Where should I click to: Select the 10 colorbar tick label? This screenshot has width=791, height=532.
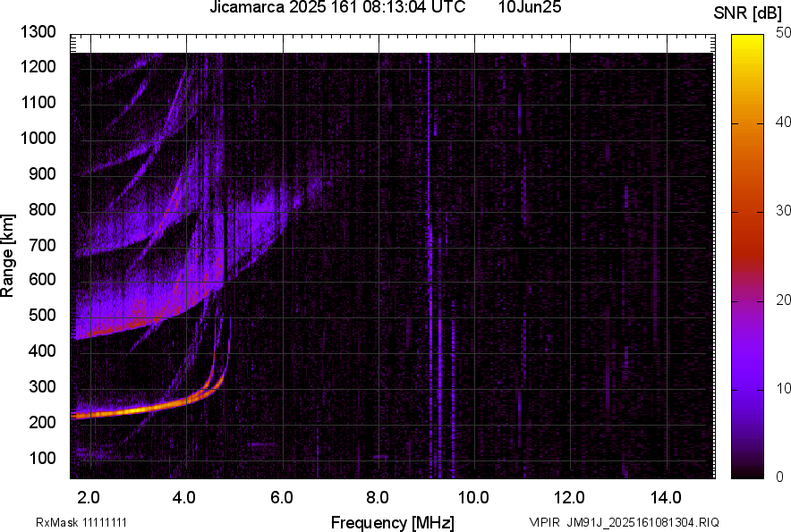[x=784, y=388]
